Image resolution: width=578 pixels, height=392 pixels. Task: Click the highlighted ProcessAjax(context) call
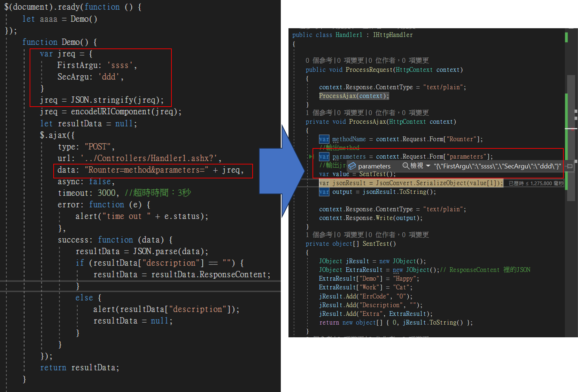[354, 96]
